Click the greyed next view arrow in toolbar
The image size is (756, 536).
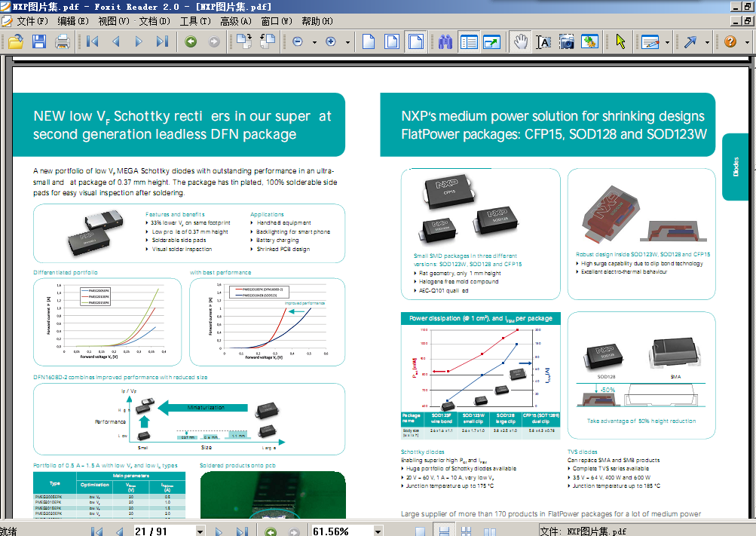(x=214, y=42)
